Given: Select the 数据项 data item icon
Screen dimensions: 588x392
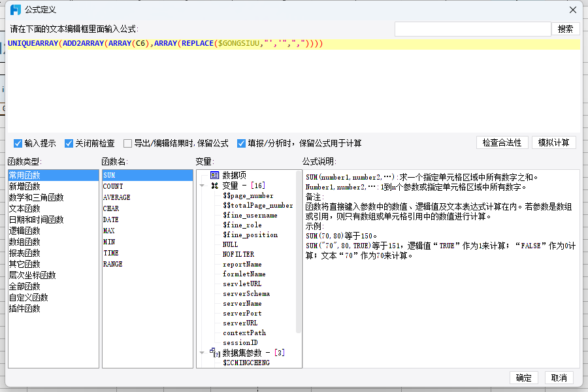Looking at the screenshot, I should click(x=214, y=175).
